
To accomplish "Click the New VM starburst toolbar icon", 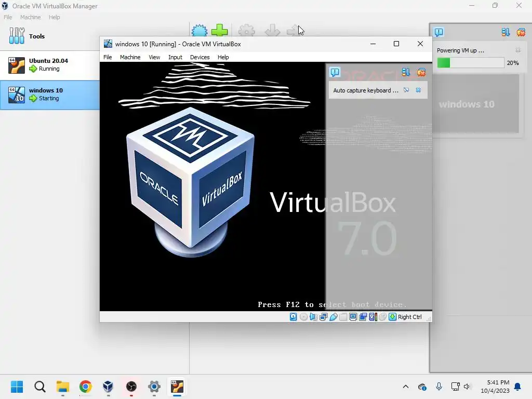I will (x=199, y=31).
